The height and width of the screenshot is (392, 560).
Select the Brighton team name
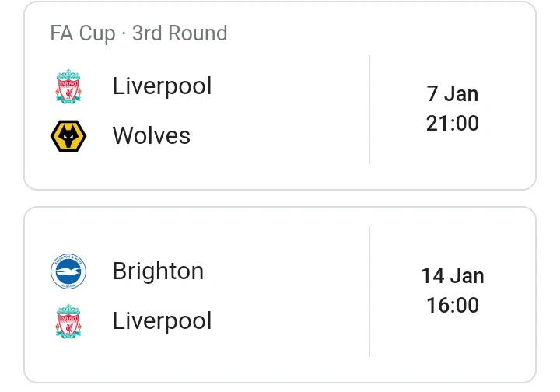(x=158, y=271)
